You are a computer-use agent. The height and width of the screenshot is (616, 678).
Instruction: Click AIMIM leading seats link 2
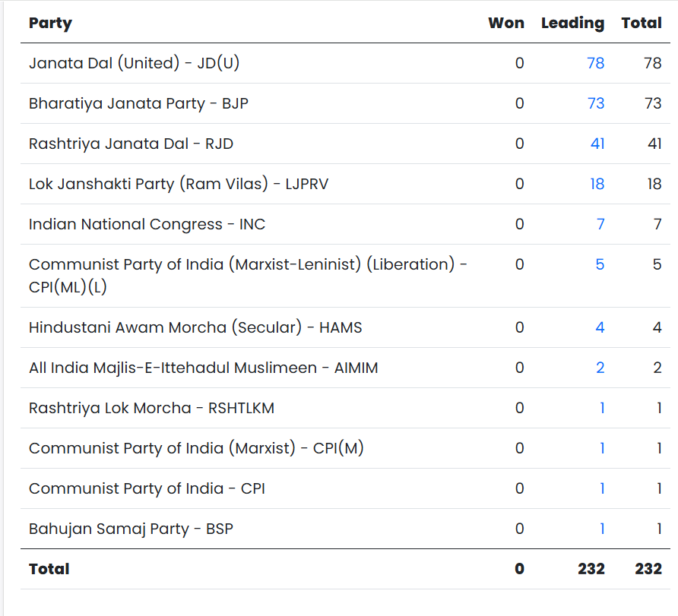click(x=600, y=368)
